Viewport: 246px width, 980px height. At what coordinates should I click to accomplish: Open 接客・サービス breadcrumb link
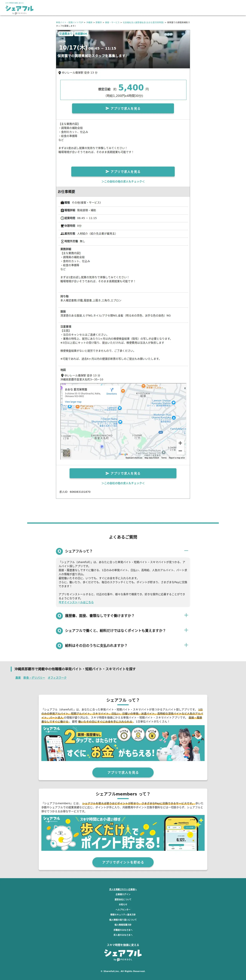pos(112,22)
